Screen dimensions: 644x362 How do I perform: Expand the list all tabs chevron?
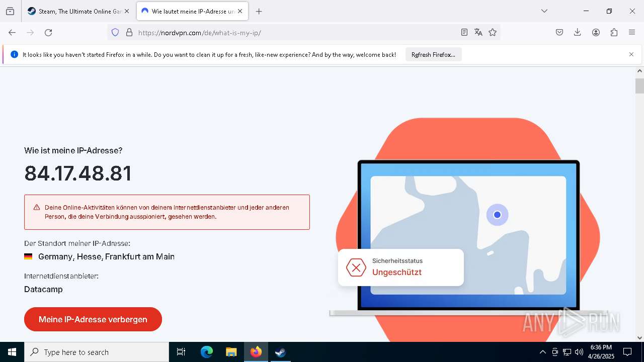[x=544, y=11]
